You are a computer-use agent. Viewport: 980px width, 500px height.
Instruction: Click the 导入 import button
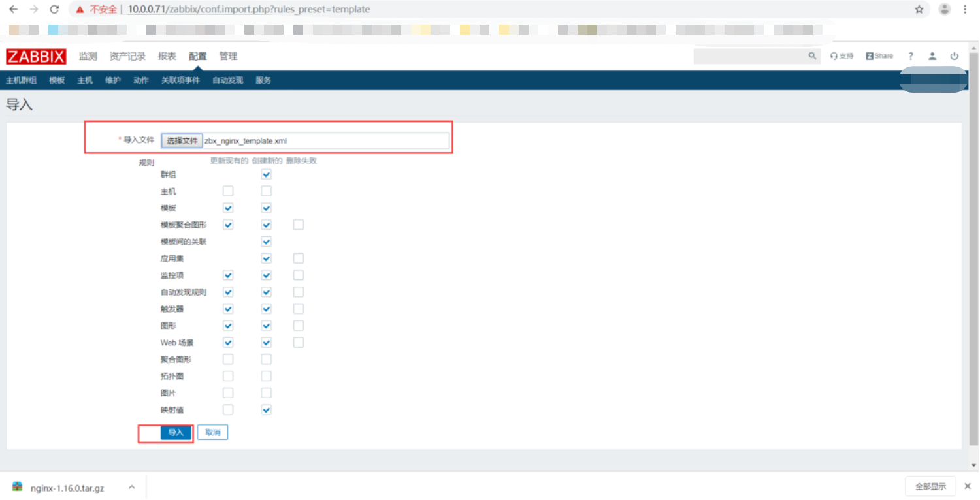click(x=176, y=433)
